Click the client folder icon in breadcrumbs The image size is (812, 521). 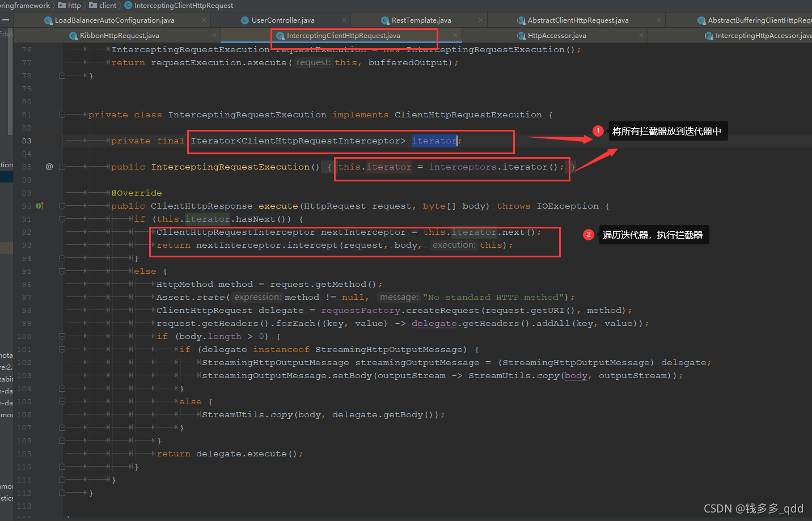click(93, 5)
